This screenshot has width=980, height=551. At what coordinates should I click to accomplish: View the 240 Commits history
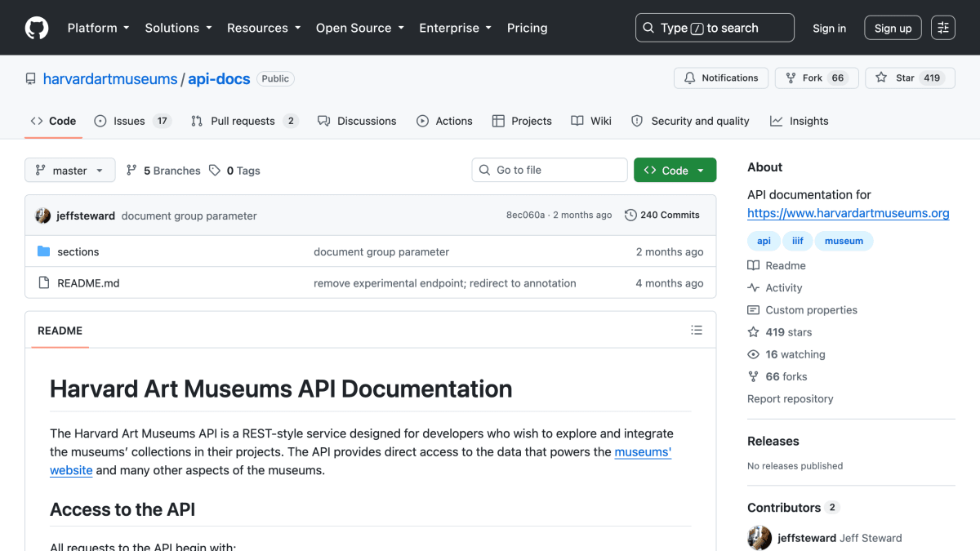[662, 216]
